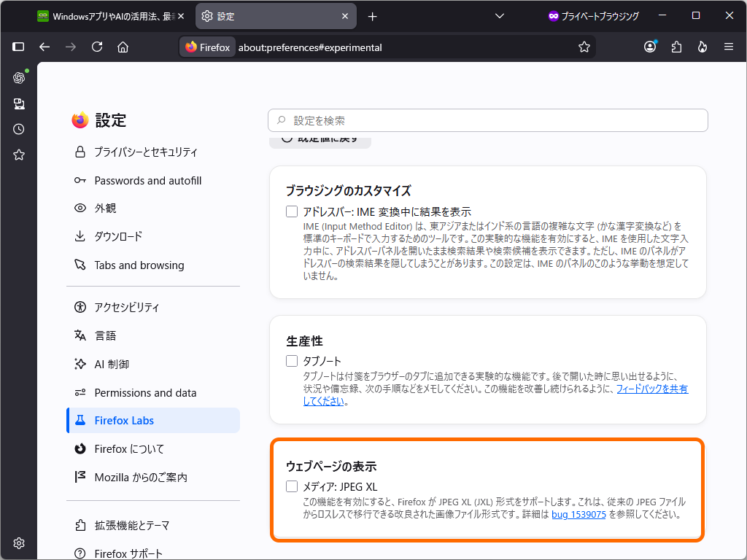
Task: Open 外観 settings category
Action: tap(153, 208)
